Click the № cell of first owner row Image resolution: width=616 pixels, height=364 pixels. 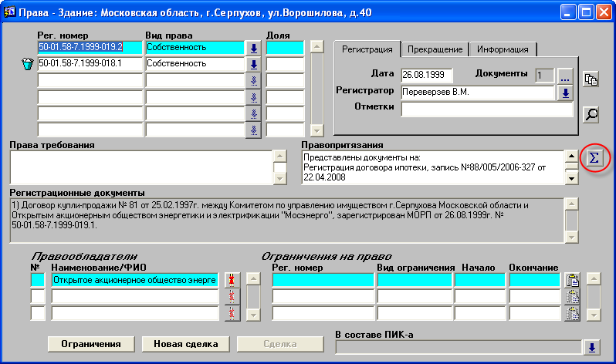click(x=38, y=280)
